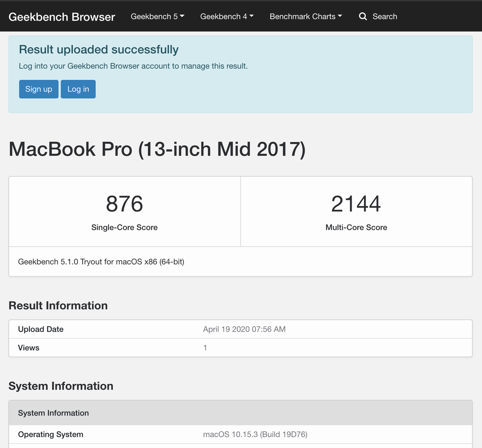Open the Benchmark Charts dropdown
Image resolution: width=482 pixels, height=448 pixels.
pos(306,16)
